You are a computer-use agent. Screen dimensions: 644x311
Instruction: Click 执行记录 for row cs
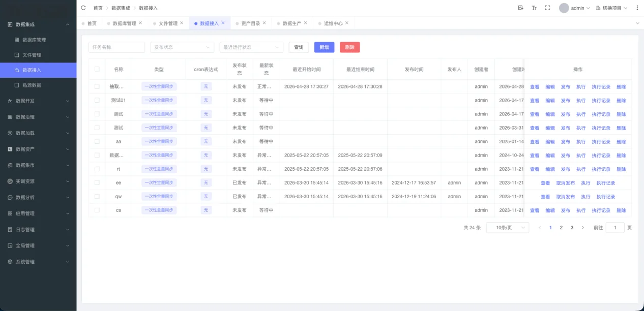(x=601, y=210)
